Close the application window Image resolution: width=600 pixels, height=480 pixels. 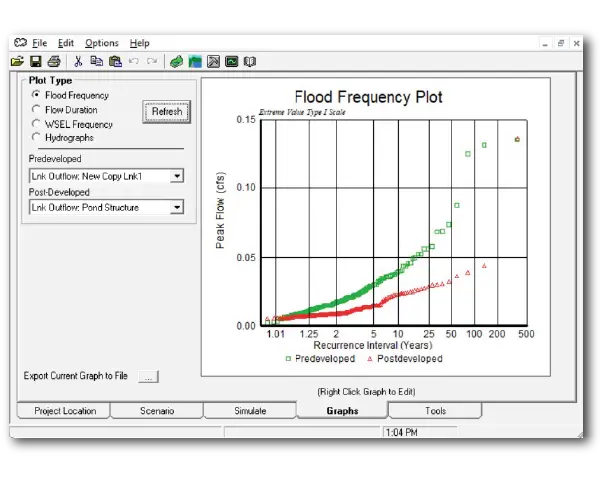[576, 43]
